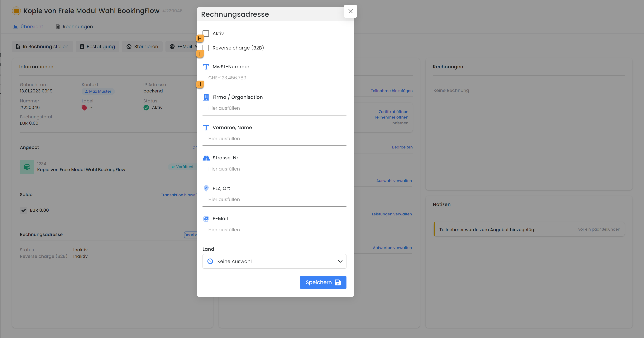The width and height of the screenshot is (644, 338).
Task: Click the location pin icon beside PLZ, Ort
Action: click(x=206, y=188)
